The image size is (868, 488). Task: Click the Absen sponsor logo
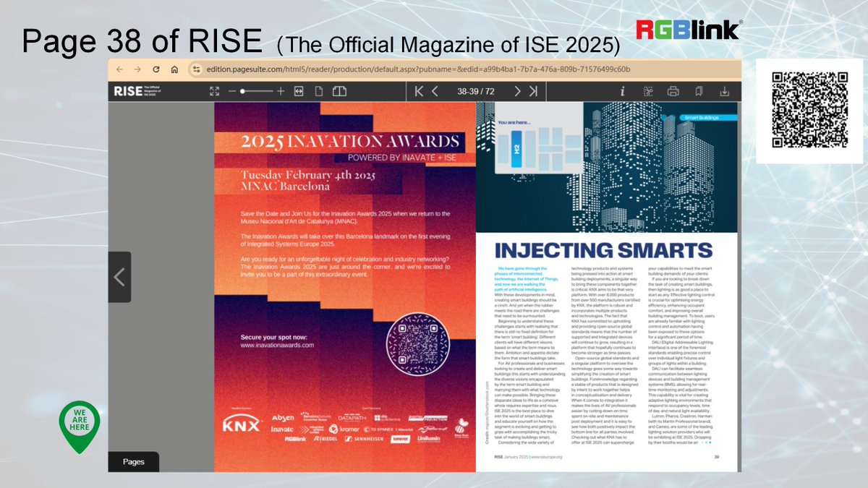coord(283,419)
